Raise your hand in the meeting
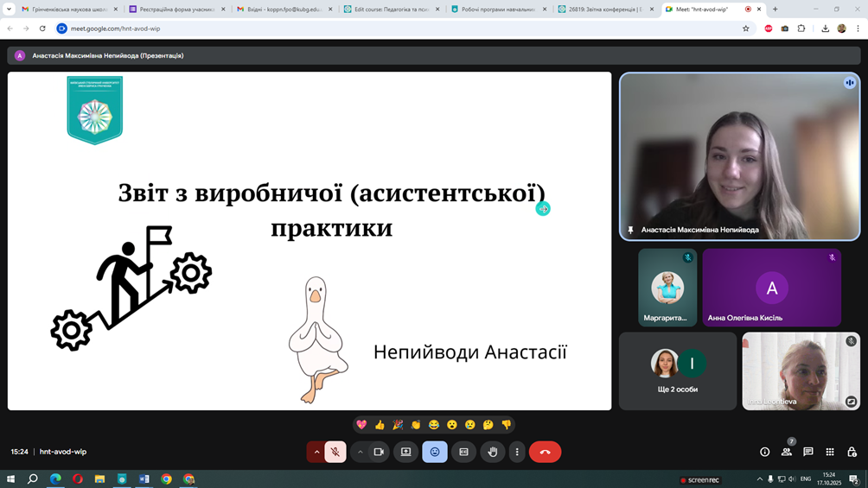 click(x=493, y=452)
